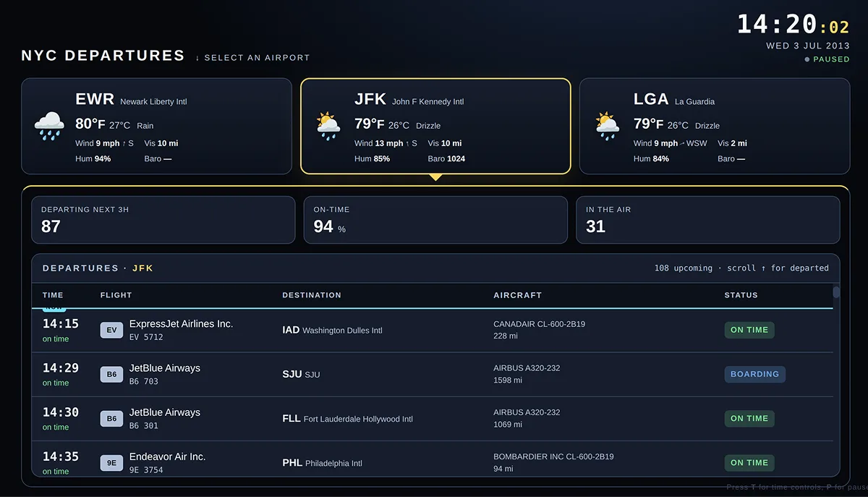Click the IAD Washington Dulles Intl destination
This screenshot has width=868, height=497.
coord(332,330)
